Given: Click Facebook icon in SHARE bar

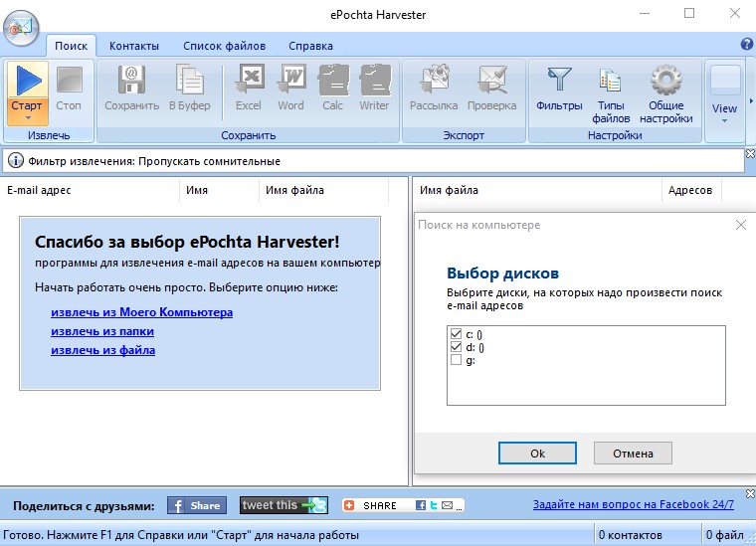Looking at the screenshot, I should click(x=421, y=505).
